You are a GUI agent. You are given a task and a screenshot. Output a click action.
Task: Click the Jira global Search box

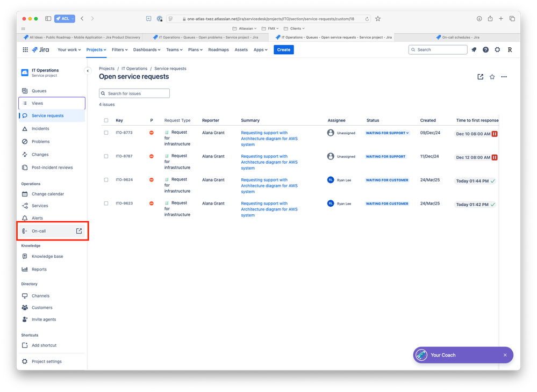438,49
